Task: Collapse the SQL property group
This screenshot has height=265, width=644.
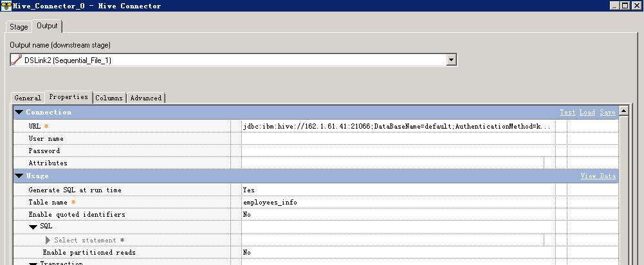Action: [33, 227]
